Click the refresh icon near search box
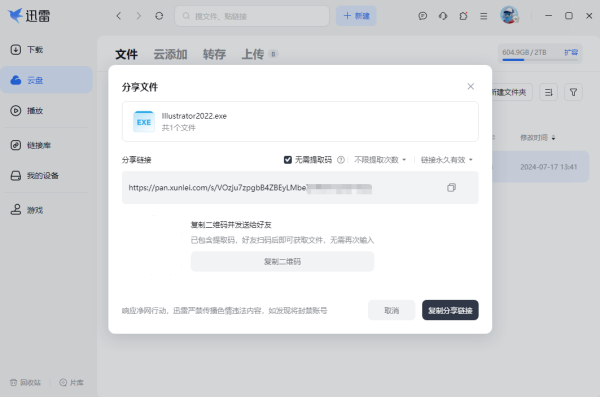Screen dimensions: 600x397 (x=159, y=16)
